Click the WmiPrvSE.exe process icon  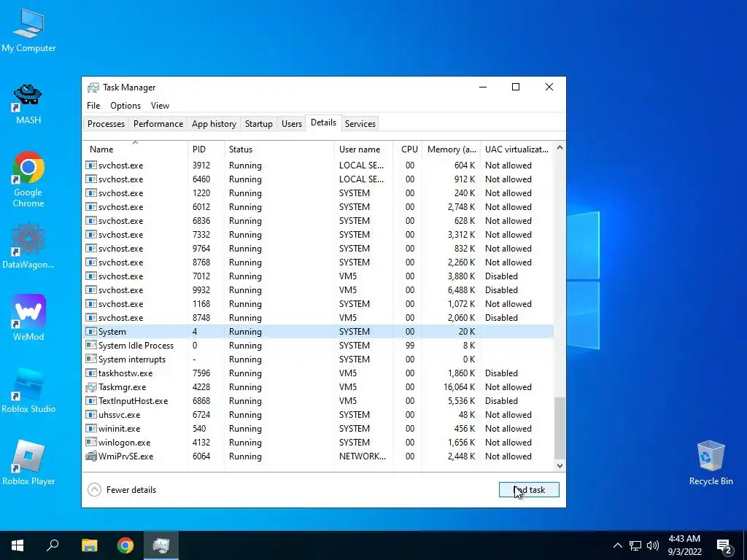[x=91, y=456]
